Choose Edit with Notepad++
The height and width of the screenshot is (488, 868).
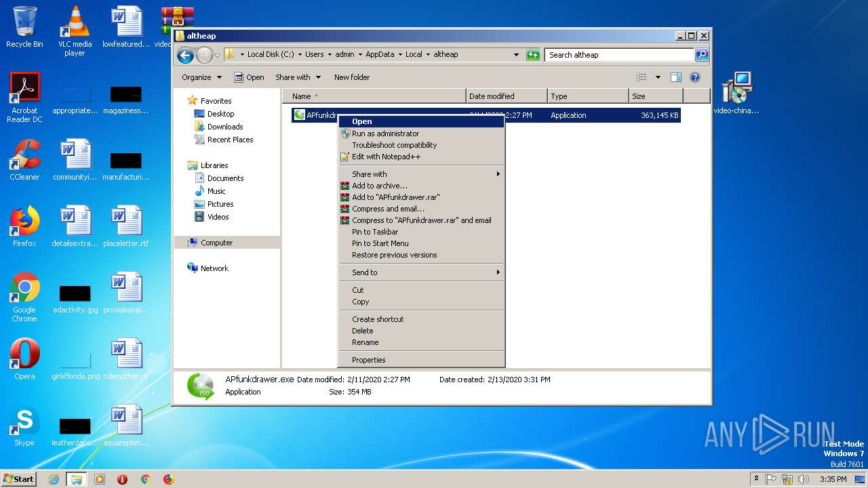coord(421,157)
